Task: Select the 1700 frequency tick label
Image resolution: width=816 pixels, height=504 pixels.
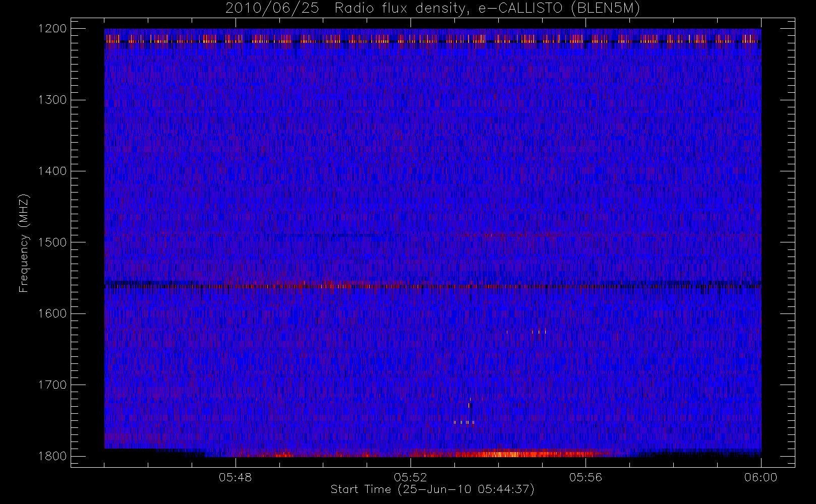Action: pos(52,385)
